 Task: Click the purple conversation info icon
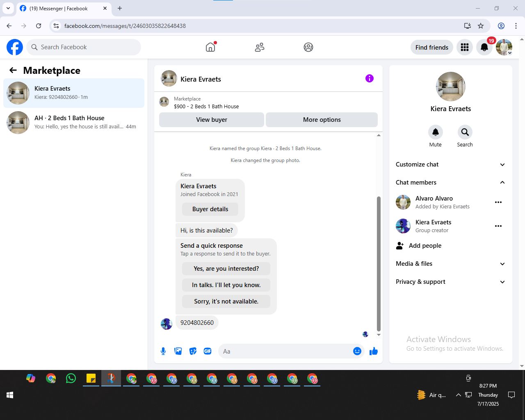pyautogui.click(x=370, y=78)
